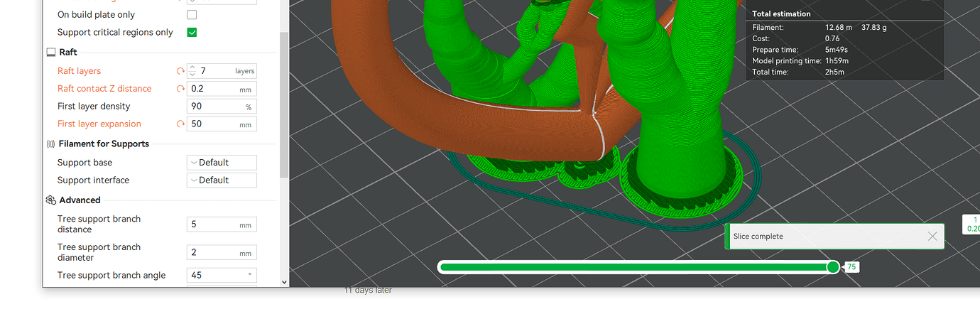The height and width of the screenshot is (314, 980).
Task: Click the layer slider handle
Action: click(x=833, y=267)
